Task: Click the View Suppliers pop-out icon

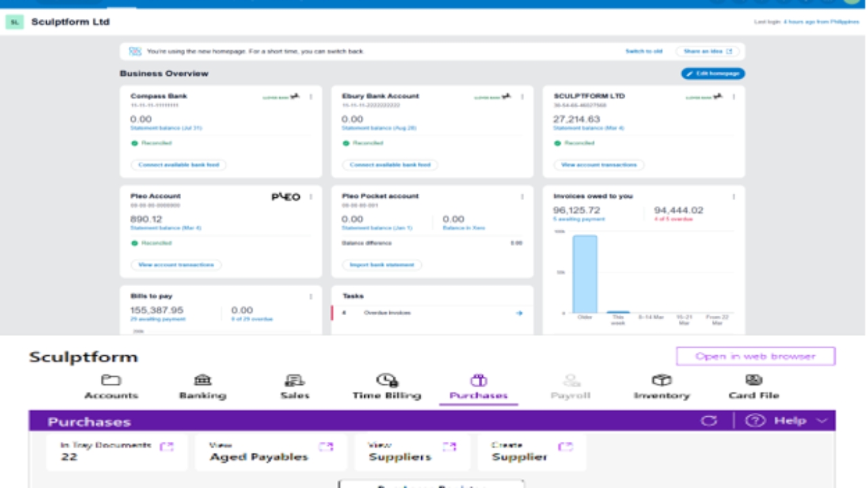Action: tap(450, 447)
